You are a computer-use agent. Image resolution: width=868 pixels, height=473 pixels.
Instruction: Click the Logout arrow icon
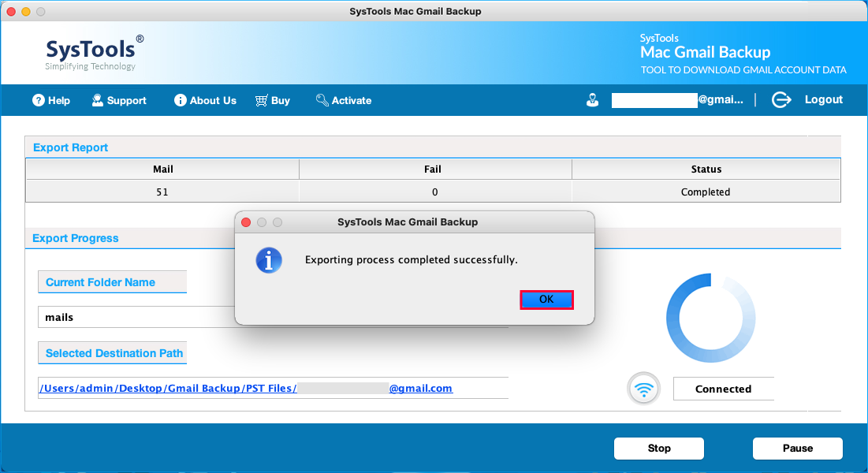pyautogui.click(x=781, y=99)
